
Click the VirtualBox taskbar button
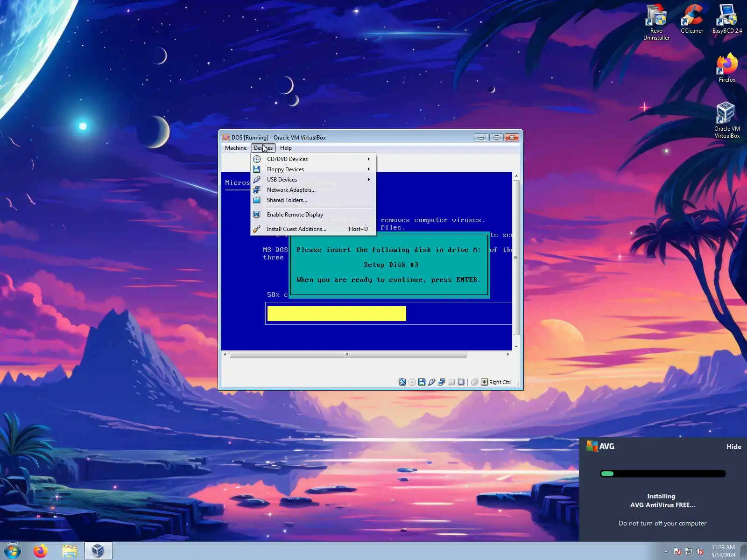98,551
